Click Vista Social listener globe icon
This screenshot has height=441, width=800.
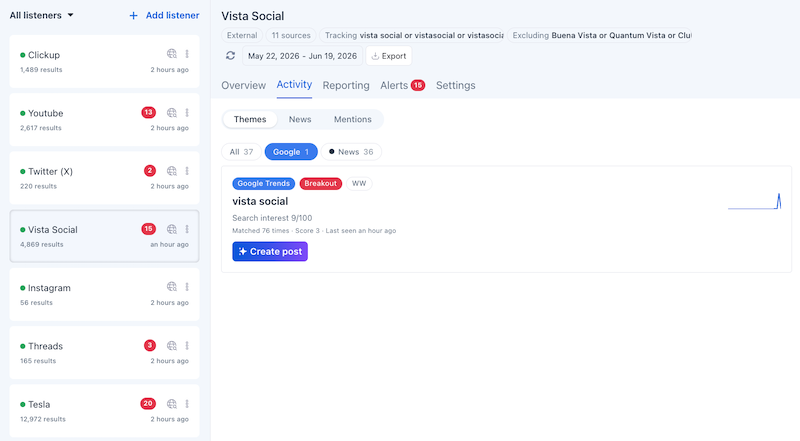172,229
